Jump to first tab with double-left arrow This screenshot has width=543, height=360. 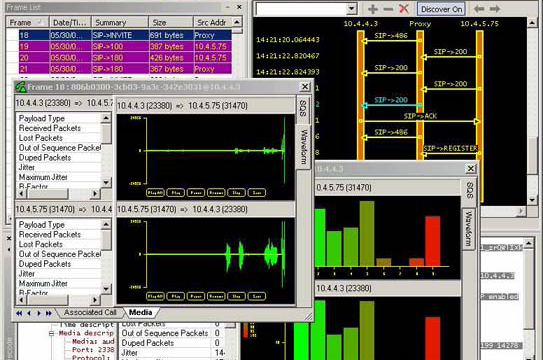coord(19,313)
